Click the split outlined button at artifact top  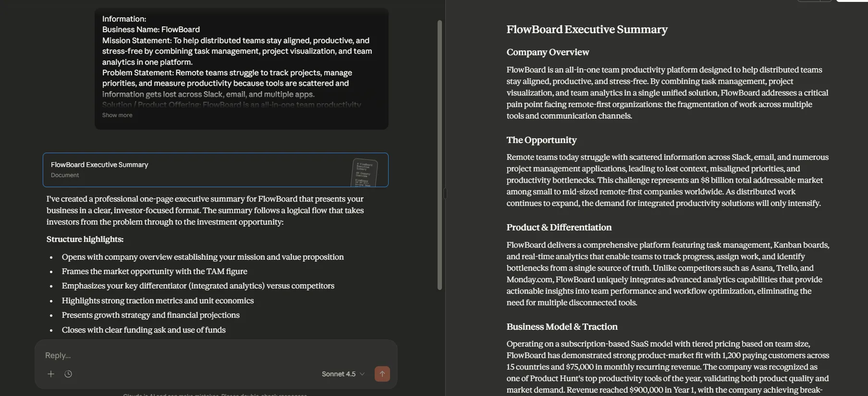pyautogui.click(x=814, y=1)
